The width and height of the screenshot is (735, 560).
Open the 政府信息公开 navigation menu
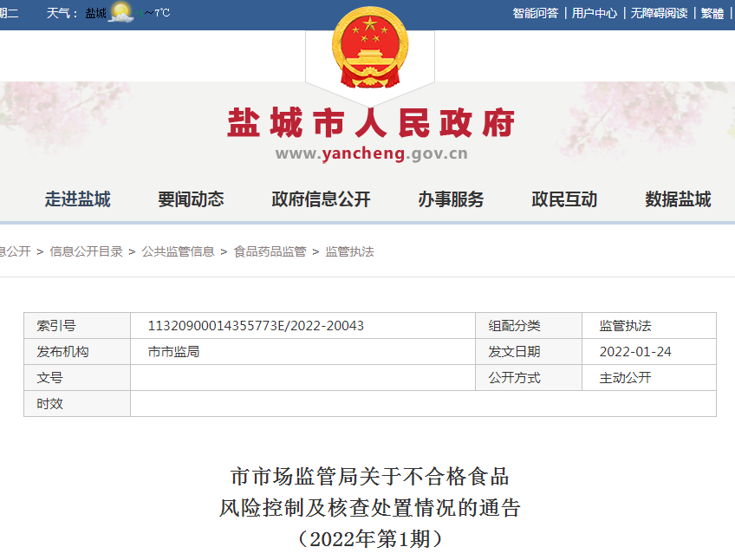click(x=321, y=199)
